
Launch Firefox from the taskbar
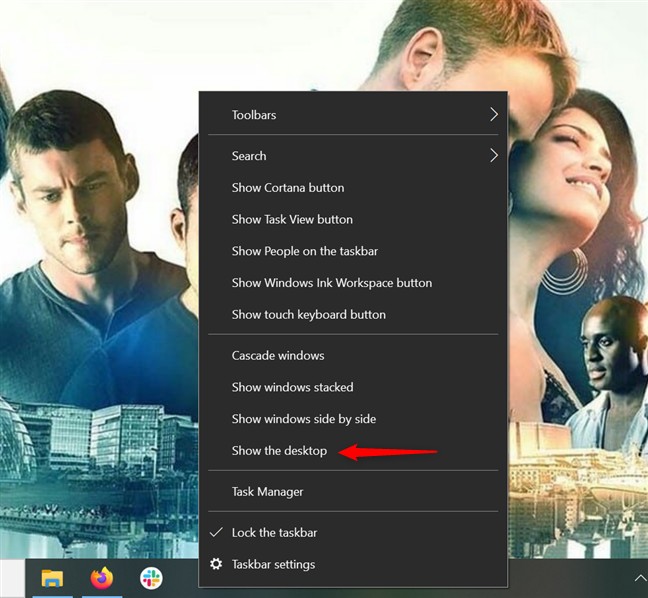(x=102, y=578)
